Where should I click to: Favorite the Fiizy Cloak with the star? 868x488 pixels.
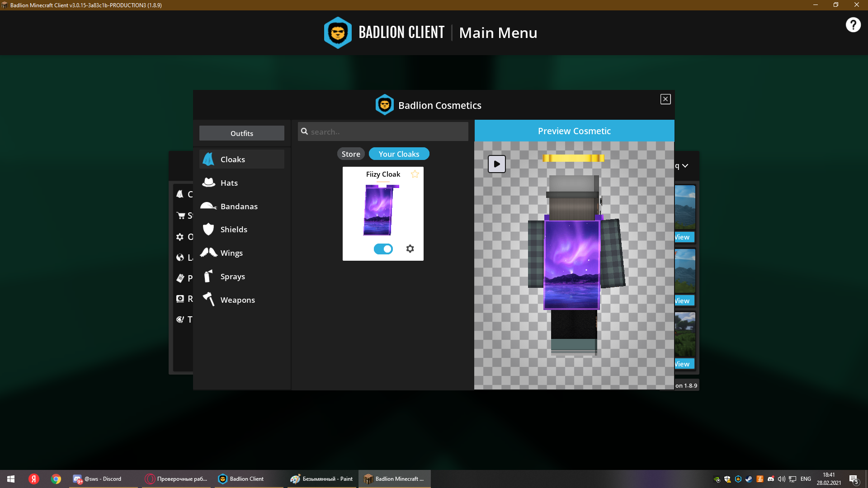pos(415,174)
